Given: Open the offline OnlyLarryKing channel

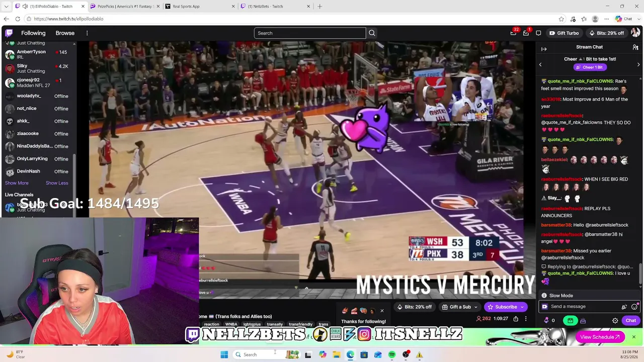Looking at the screenshot, I should point(38,159).
